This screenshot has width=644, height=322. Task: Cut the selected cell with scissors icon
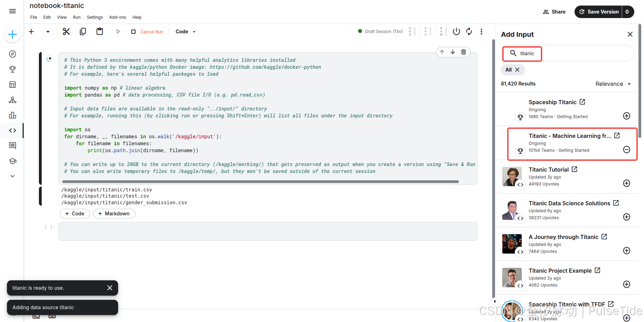tap(66, 32)
